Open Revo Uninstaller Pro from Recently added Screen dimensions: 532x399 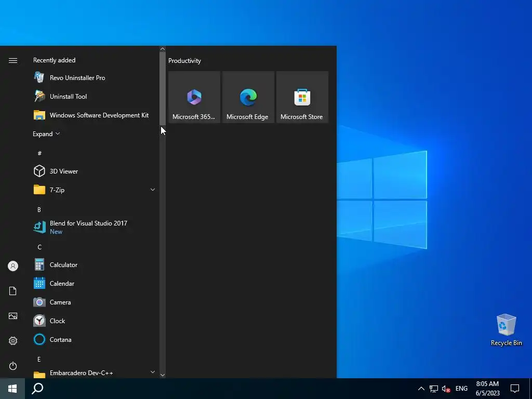coord(94,78)
